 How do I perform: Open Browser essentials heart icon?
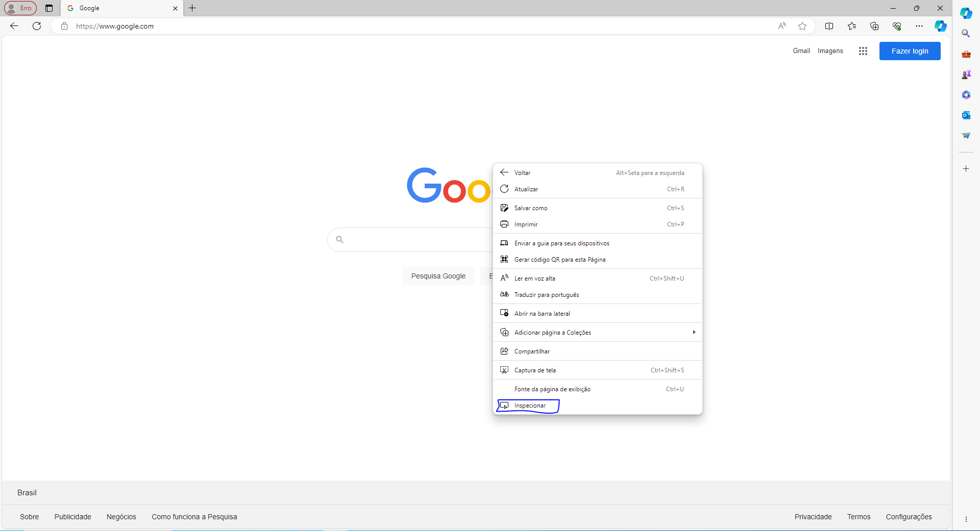click(897, 26)
